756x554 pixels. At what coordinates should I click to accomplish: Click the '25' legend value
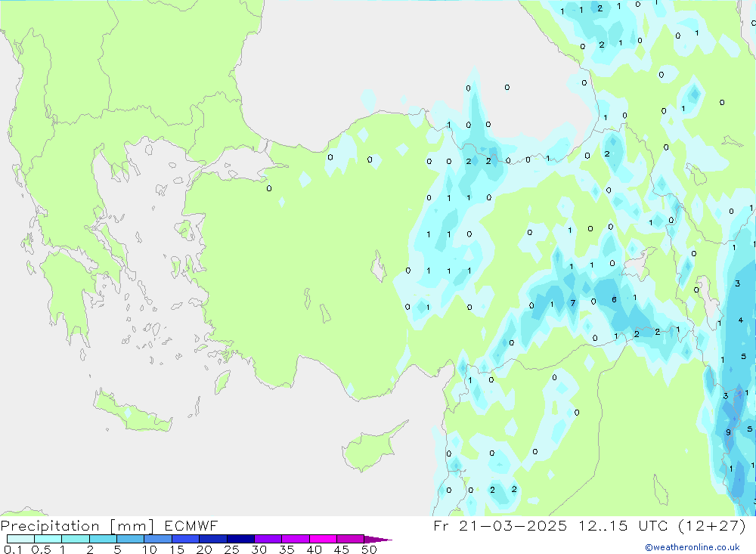tap(231, 549)
